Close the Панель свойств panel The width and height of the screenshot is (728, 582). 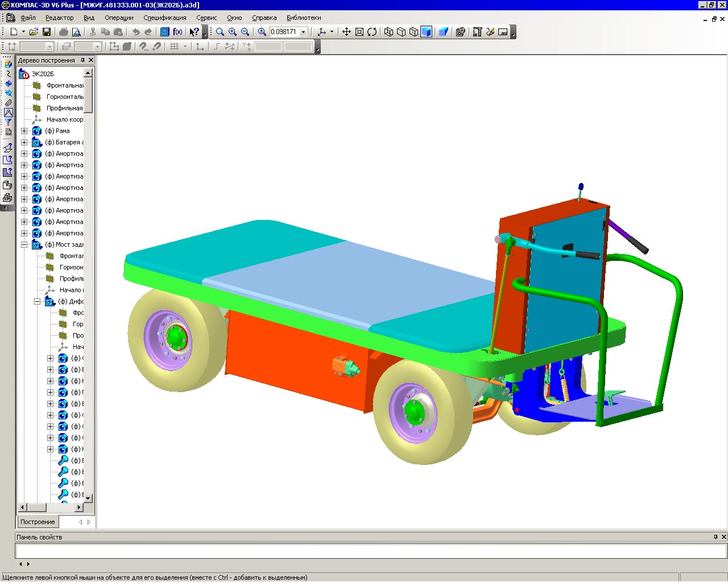(x=723, y=537)
